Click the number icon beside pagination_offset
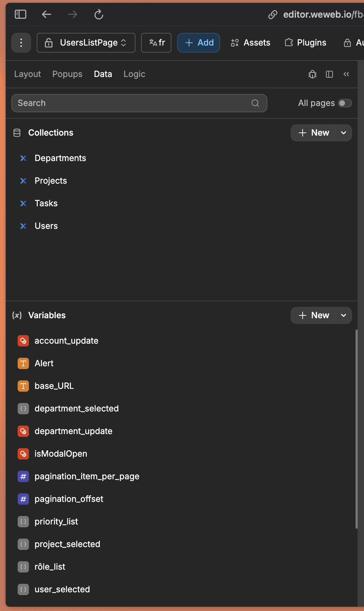364x611 pixels. [23, 499]
